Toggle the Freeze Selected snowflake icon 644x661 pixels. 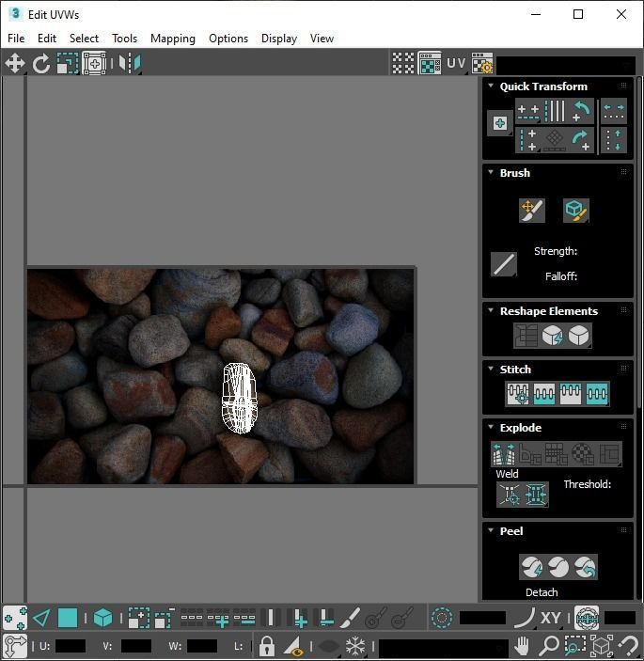[x=355, y=645]
